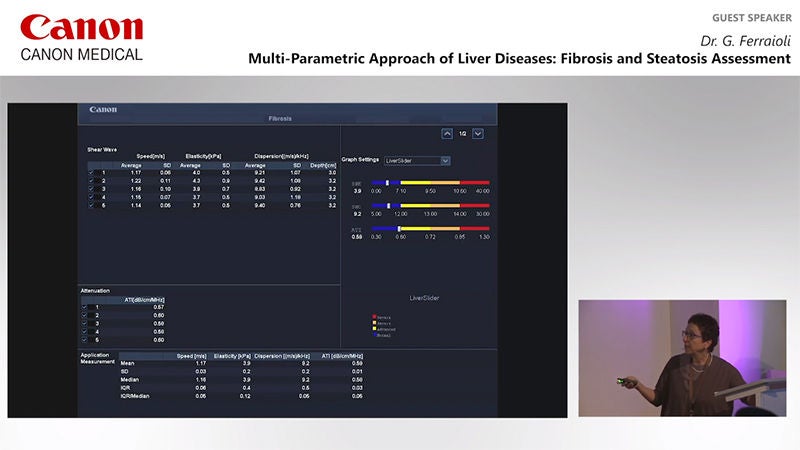The width and height of the screenshot is (800, 450).
Task: Click the red Severe legend marker
Action: 374,317
